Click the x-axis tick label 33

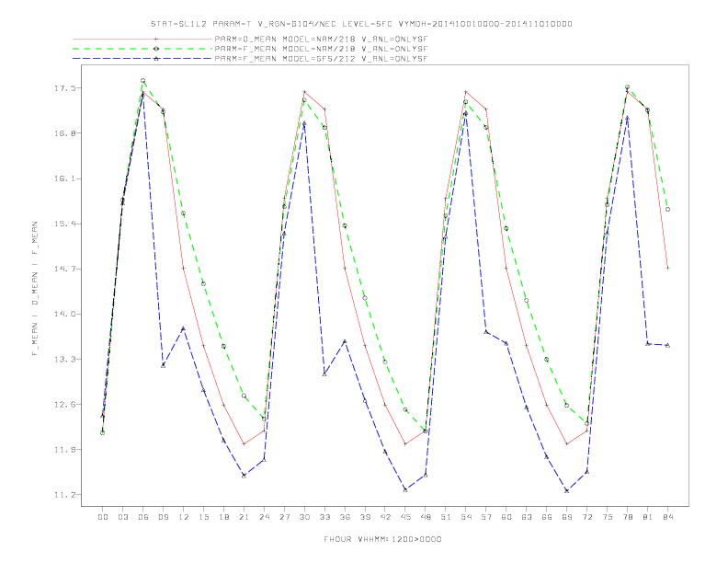point(325,517)
